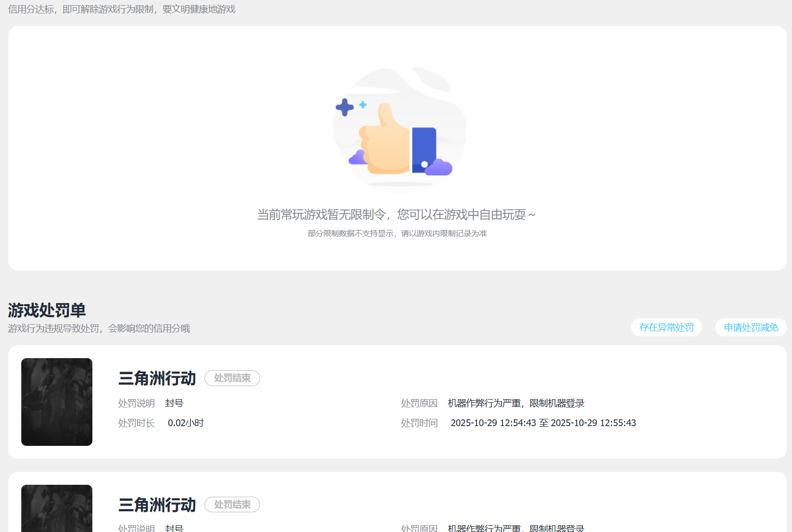
Task: Click the 游戏行为违规导致处罚 subtitle
Action: (x=99, y=329)
